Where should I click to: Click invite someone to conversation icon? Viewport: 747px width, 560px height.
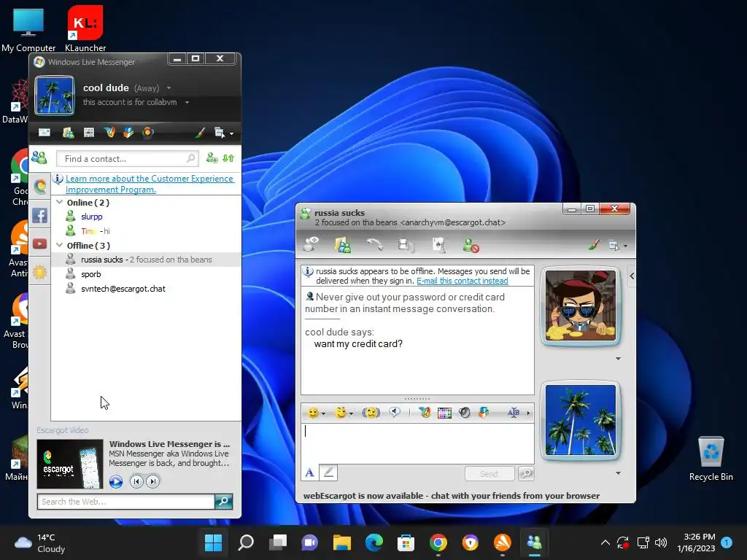311,244
